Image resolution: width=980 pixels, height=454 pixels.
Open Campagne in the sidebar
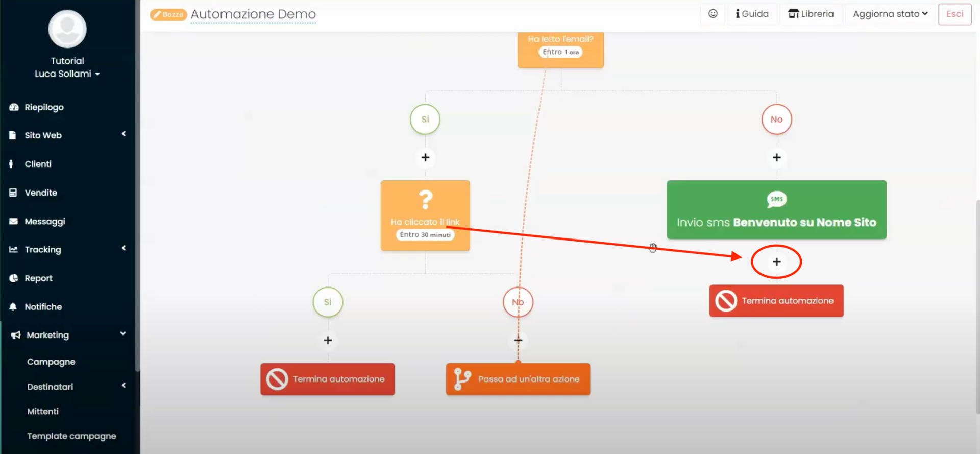(51, 362)
